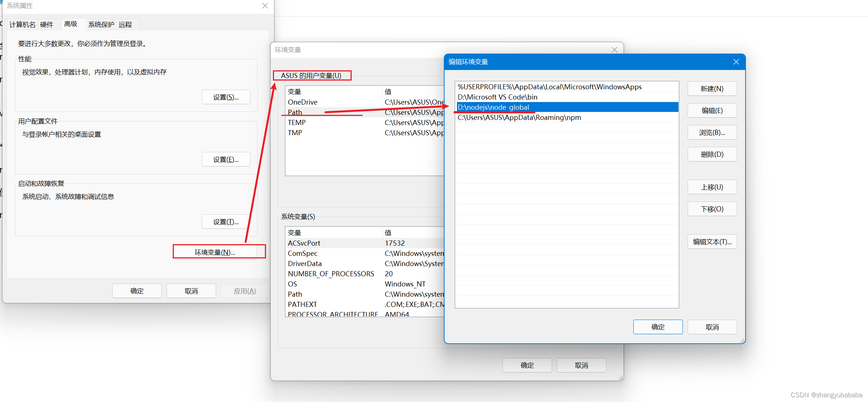Select the Roaming\npm path entry
Viewport: 868px width, 402px height.
(519, 118)
